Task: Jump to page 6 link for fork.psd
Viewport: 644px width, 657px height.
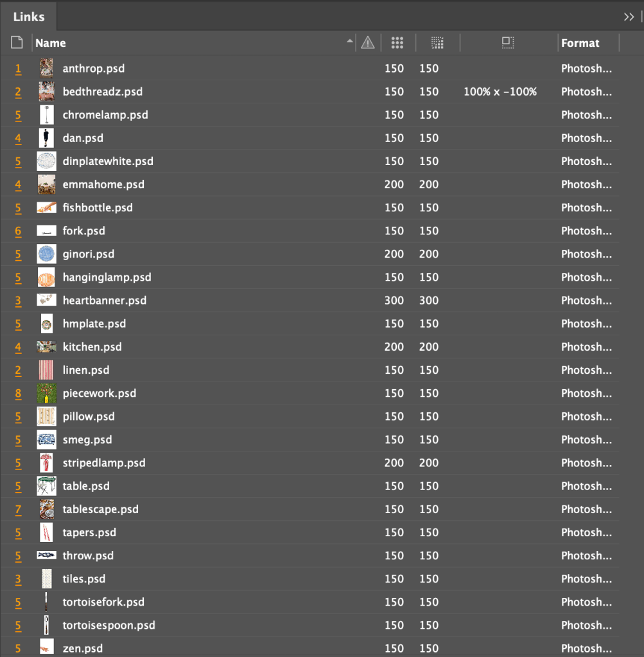Action: [18, 231]
